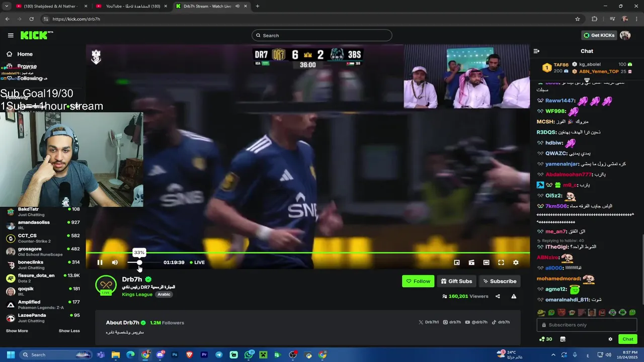The image size is (644, 362).
Task: Open CCT_CS channel in sidebar
Action: tap(43, 238)
